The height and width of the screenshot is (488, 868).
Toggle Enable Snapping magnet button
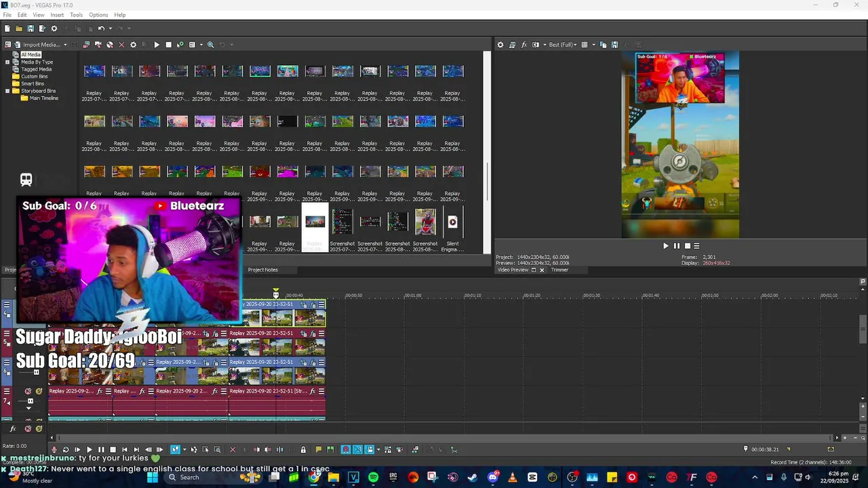click(346, 449)
